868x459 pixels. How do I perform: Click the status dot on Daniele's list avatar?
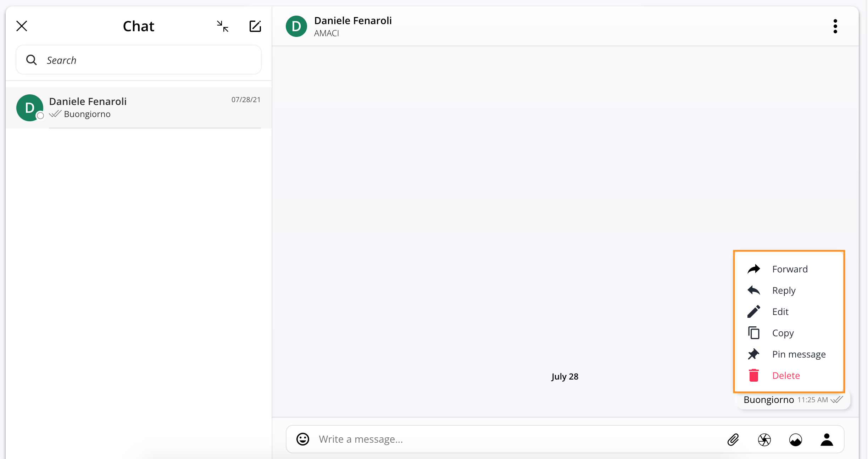40,116
